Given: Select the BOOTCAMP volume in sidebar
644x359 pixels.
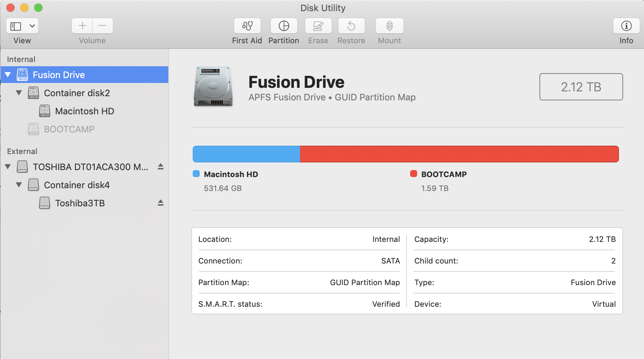Looking at the screenshot, I should [x=69, y=129].
